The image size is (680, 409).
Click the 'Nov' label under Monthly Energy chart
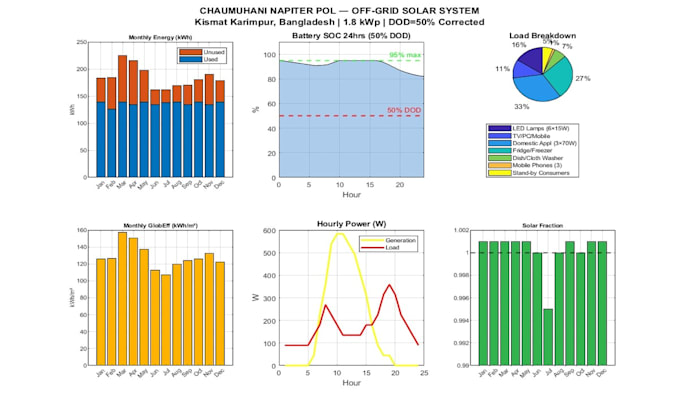point(209,185)
